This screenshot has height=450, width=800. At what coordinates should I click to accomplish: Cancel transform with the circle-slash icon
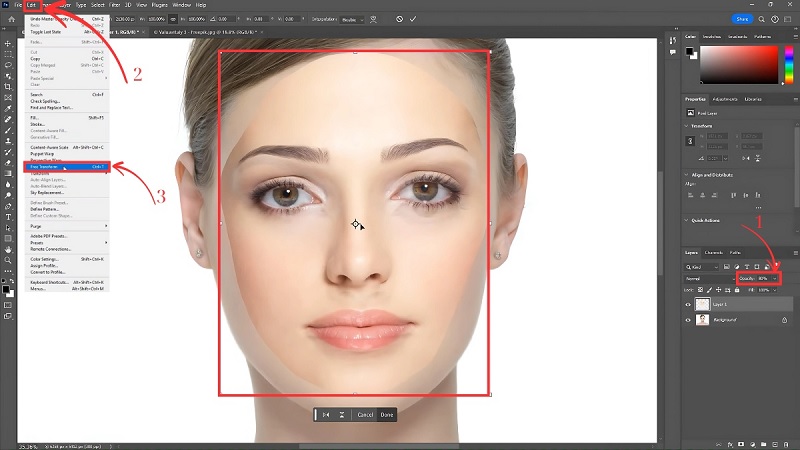pyautogui.click(x=399, y=19)
